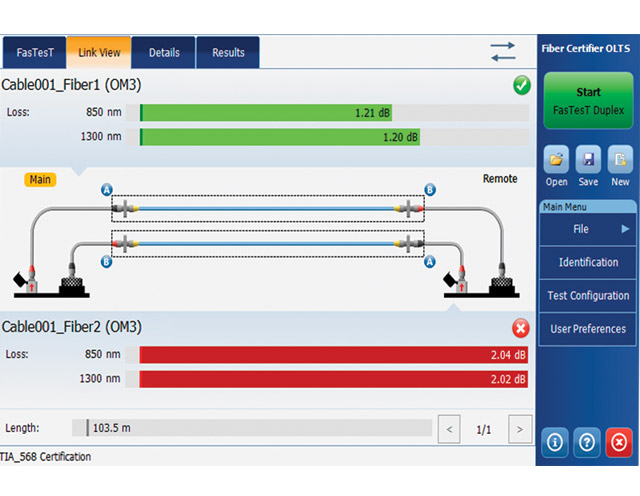This screenshot has width=640, height=496.
Task: Click the Save floppy disk icon
Action: (588, 159)
